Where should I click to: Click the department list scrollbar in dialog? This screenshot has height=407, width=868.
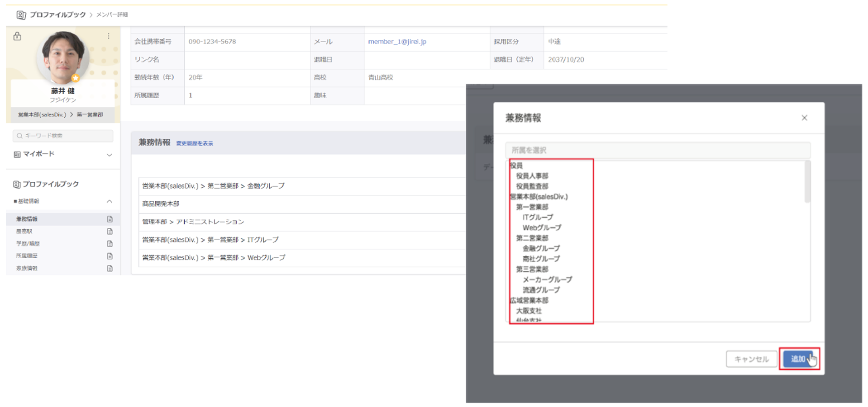pos(807,182)
